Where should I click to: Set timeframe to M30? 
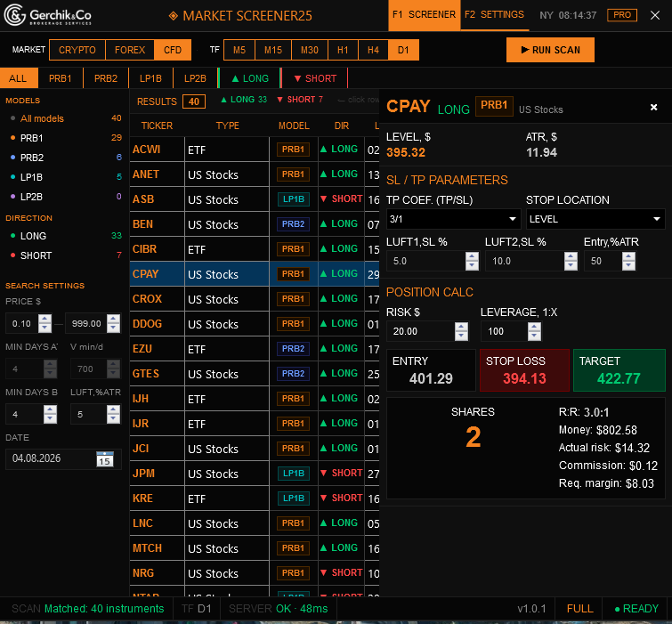310,50
